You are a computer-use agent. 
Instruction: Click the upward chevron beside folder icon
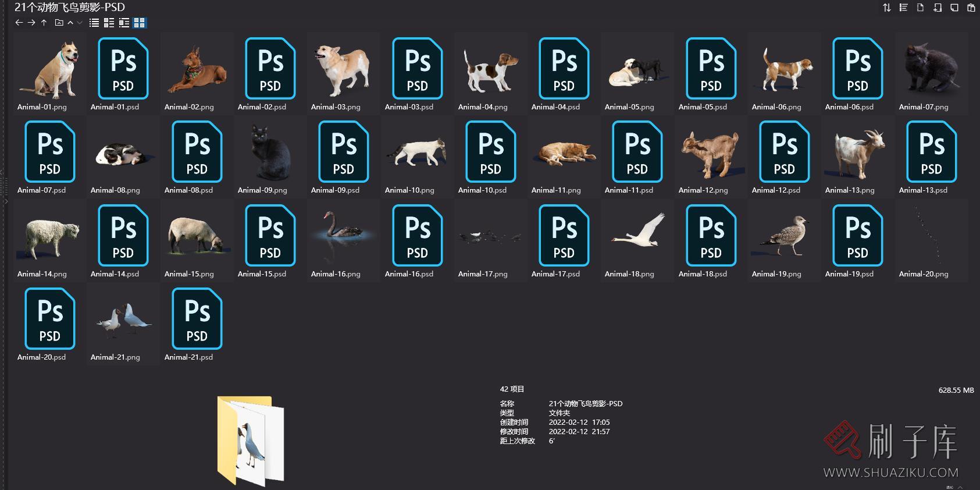pos(70,23)
